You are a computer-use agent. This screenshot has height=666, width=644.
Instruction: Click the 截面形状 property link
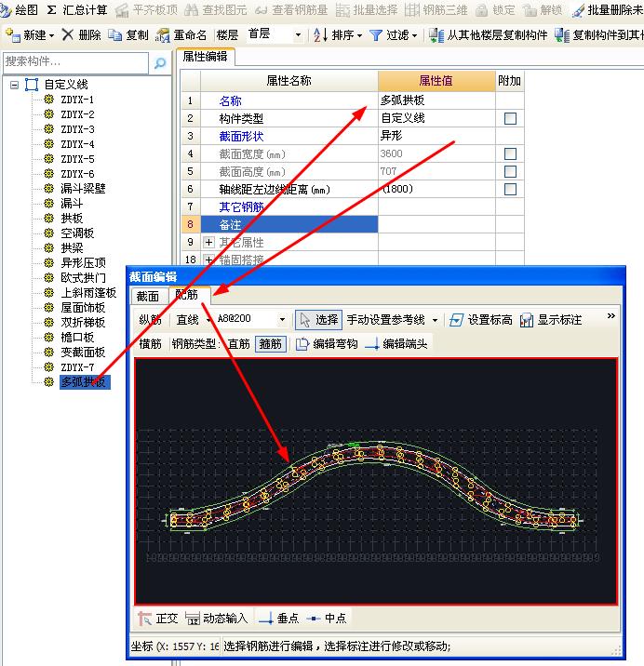[x=241, y=137]
